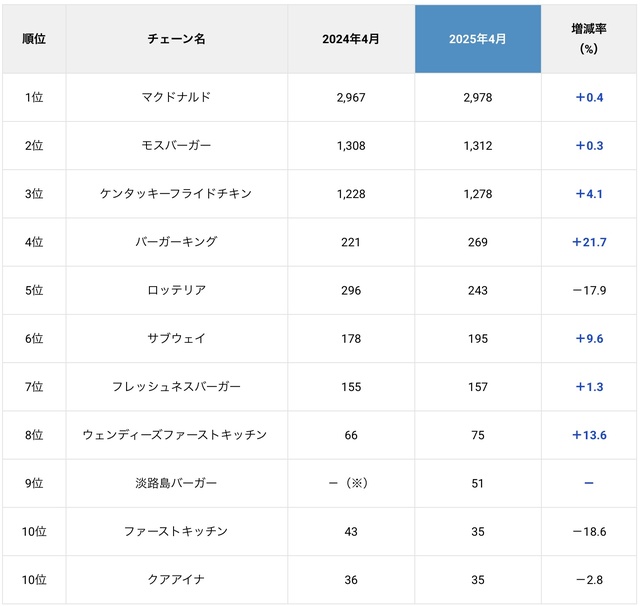Screen dimensions: 640x606
Task: Click the チェーン名 column header
Action: click(176, 39)
